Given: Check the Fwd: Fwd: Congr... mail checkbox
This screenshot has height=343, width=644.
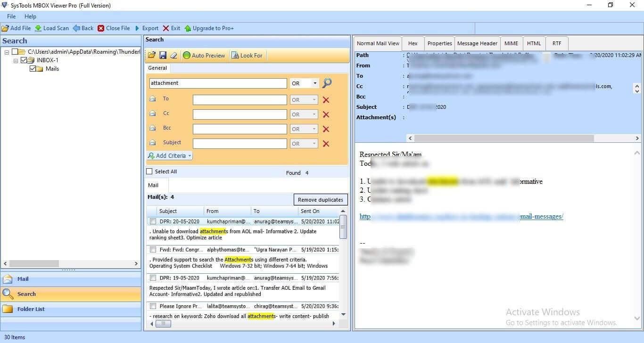Looking at the screenshot, I should (153, 250).
